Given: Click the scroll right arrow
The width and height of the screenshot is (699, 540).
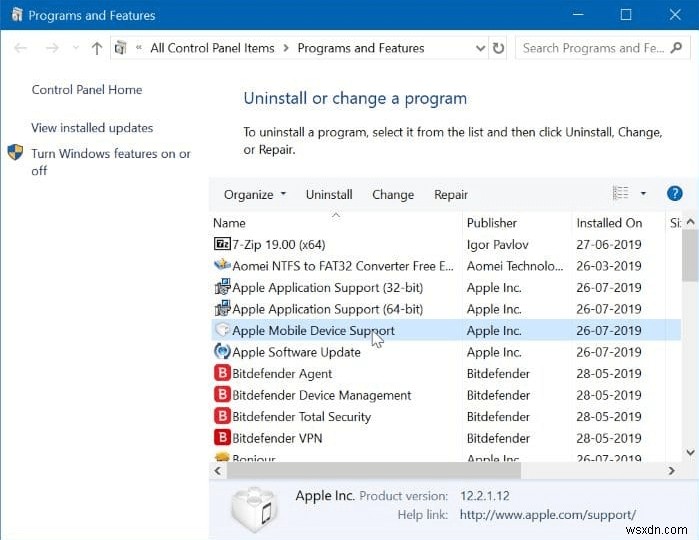Looking at the screenshot, I should click(x=671, y=470).
